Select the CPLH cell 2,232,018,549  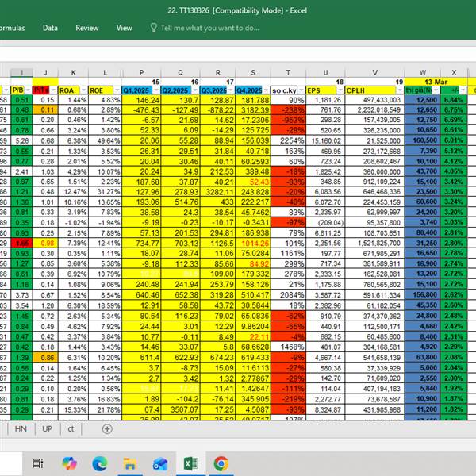click(375, 109)
